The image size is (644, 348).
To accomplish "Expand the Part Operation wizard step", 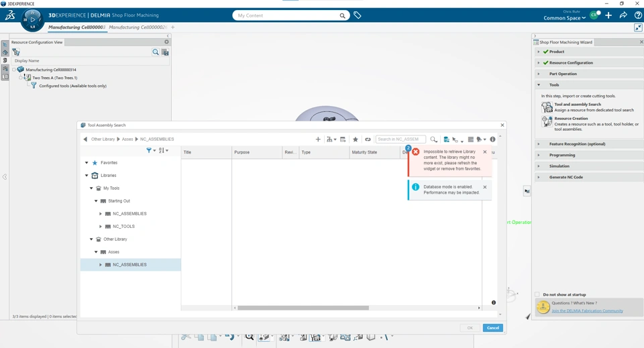I will (x=539, y=74).
